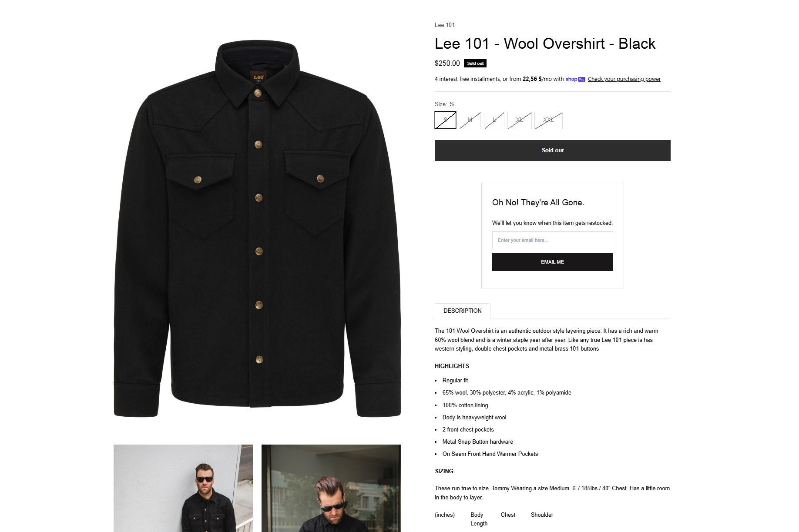The height and width of the screenshot is (532, 799).
Task: Select size L option
Action: pyautogui.click(x=494, y=120)
